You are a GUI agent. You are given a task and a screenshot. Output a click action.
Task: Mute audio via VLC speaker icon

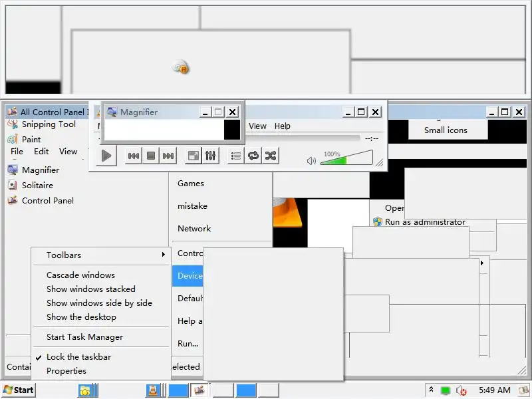(x=311, y=160)
